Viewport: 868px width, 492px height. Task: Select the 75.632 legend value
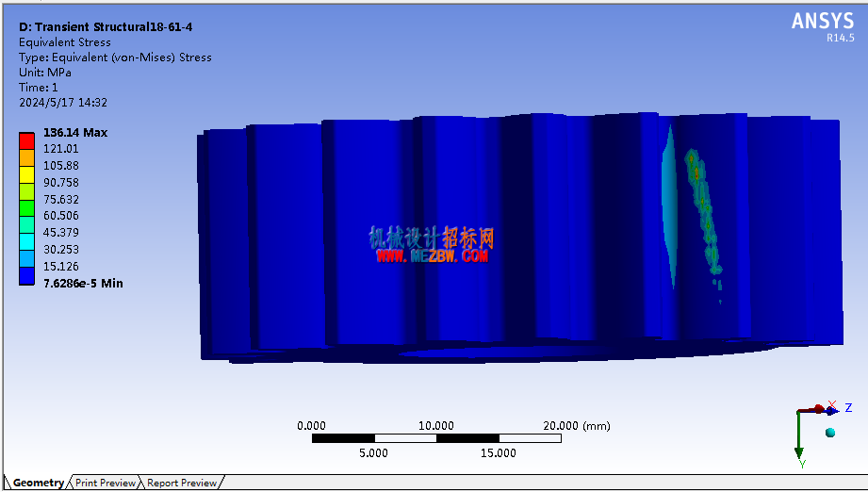coord(61,199)
